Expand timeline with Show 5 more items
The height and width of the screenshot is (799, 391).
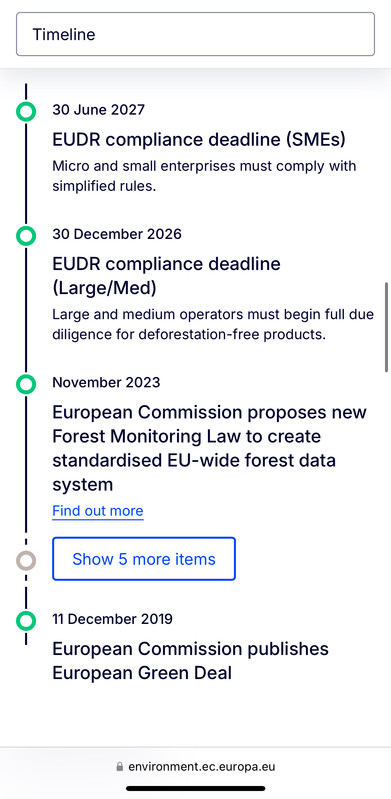144,558
